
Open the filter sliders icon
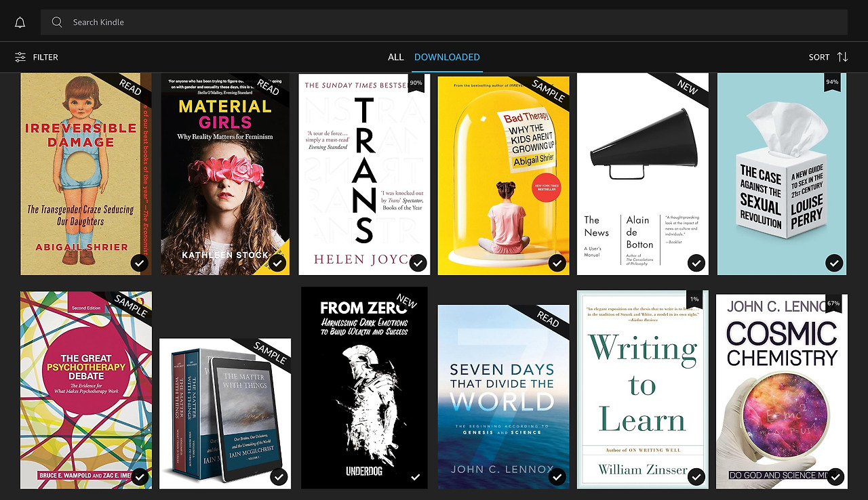click(x=20, y=58)
